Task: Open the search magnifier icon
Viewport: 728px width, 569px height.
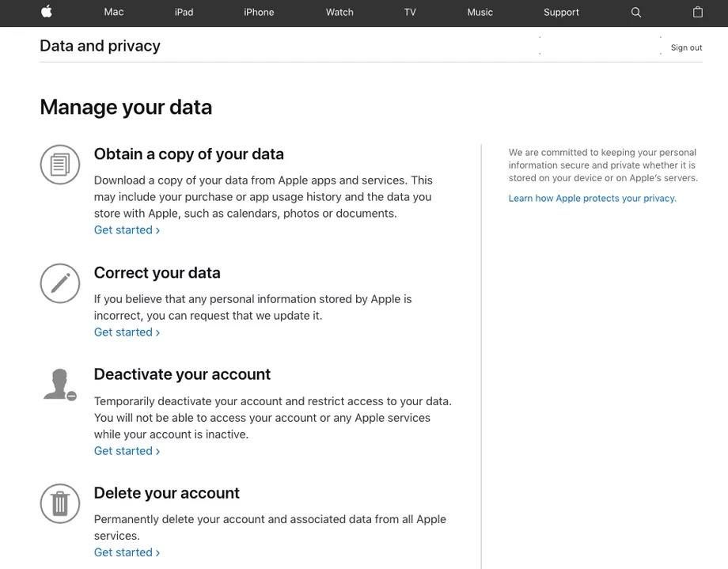Action: tap(636, 12)
